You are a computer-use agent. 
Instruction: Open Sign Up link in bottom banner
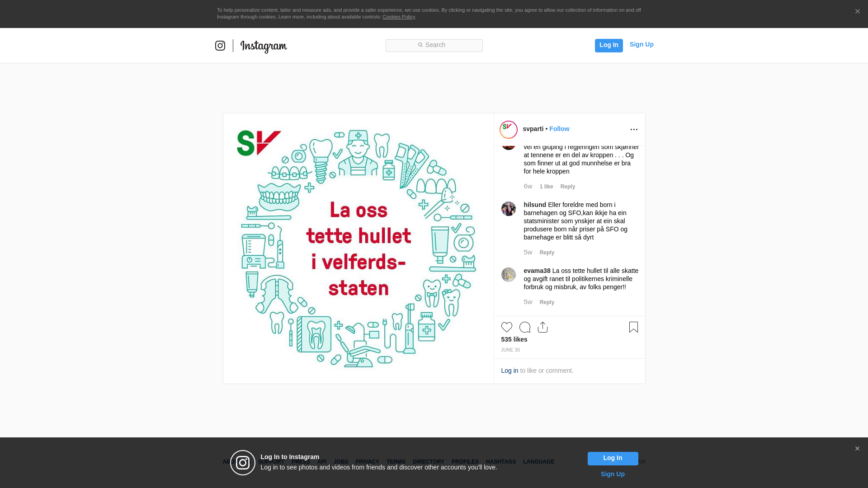tap(613, 474)
